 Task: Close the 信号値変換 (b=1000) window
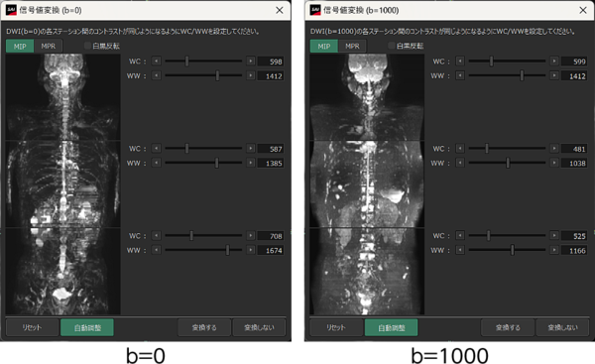(x=583, y=10)
